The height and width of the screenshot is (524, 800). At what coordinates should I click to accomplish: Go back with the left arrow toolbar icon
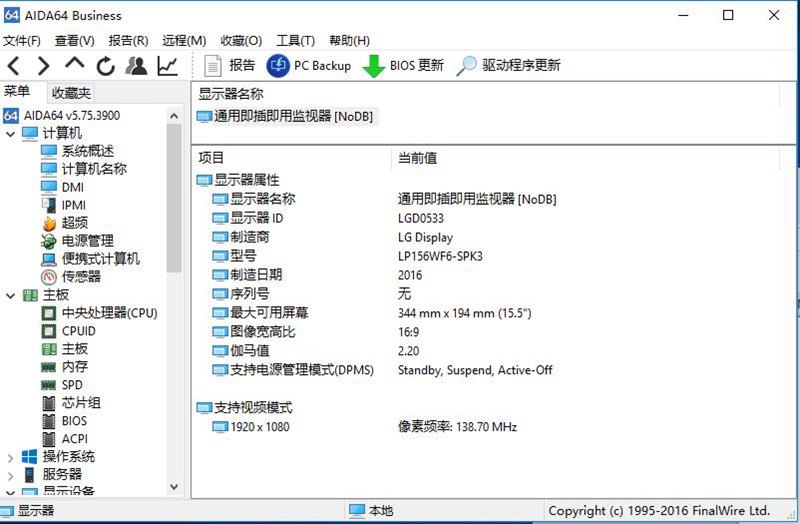click(x=14, y=66)
